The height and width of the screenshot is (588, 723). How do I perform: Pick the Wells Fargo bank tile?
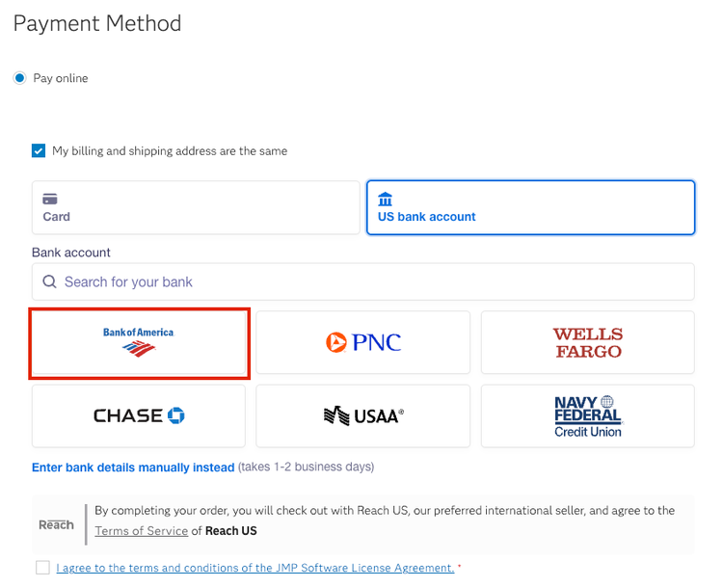click(x=587, y=342)
